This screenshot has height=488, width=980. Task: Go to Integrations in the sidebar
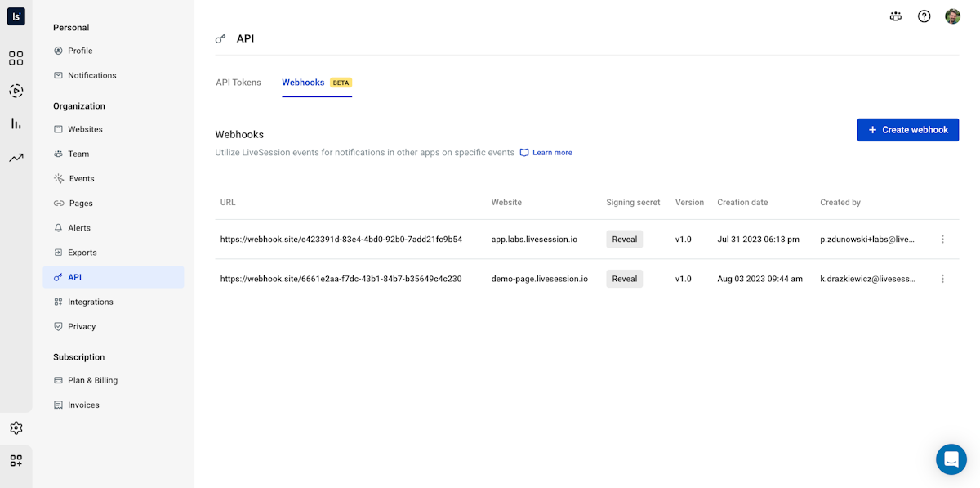[x=90, y=302]
